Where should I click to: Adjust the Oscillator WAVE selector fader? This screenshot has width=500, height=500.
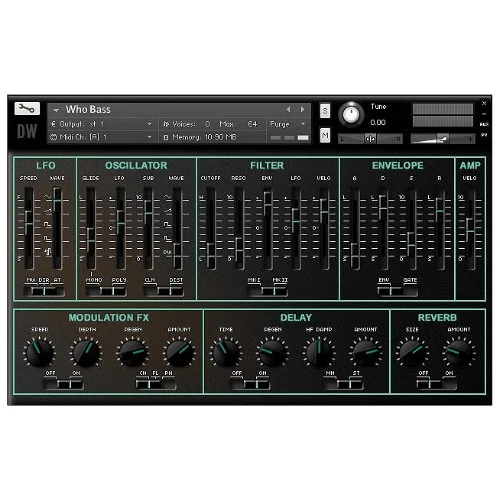pyautogui.click(x=177, y=256)
